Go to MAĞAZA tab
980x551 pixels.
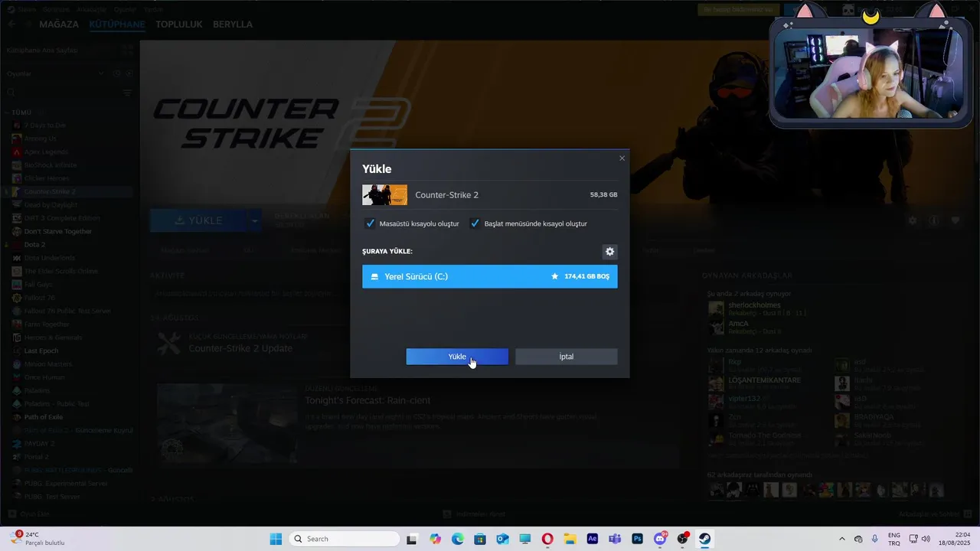coord(59,24)
